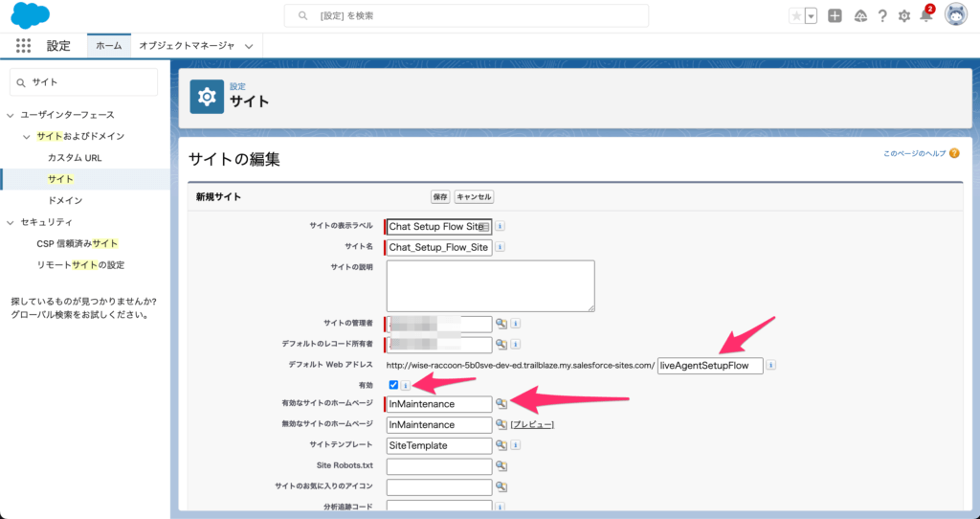Open the global actions plus icon
The image size is (980, 519).
(x=835, y=16)
